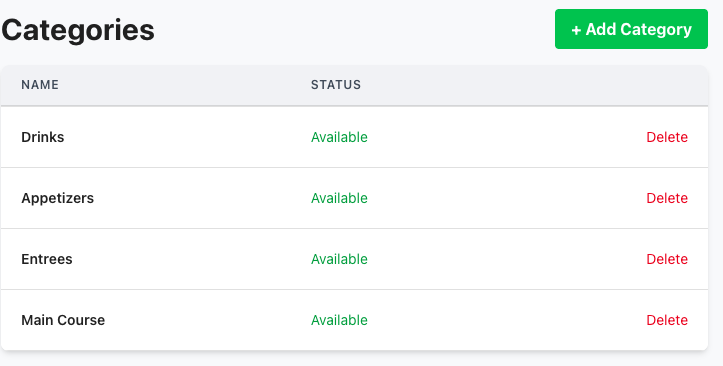Select the Main Course category name
This screenshot has width=723, height=366.
(63, 320)
